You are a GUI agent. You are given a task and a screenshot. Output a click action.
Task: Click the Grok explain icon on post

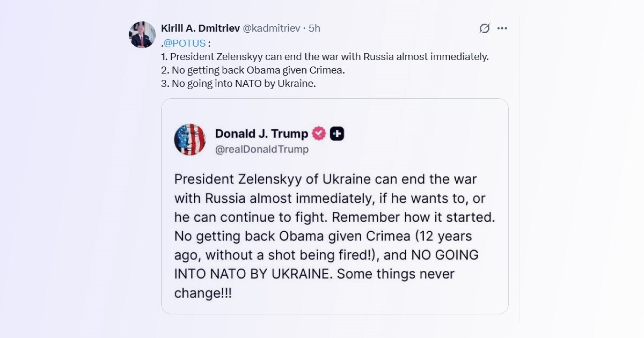pos(485,28)
